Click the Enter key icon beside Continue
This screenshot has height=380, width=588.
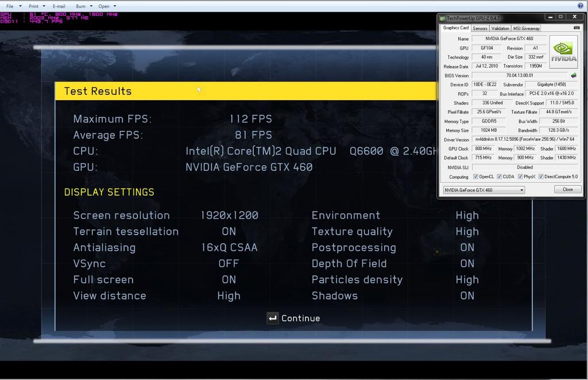pyautogui.click(x=273, y=318)
